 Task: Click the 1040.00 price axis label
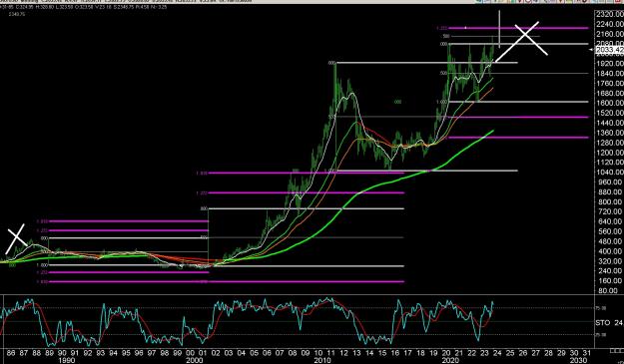tap(610, 173)
